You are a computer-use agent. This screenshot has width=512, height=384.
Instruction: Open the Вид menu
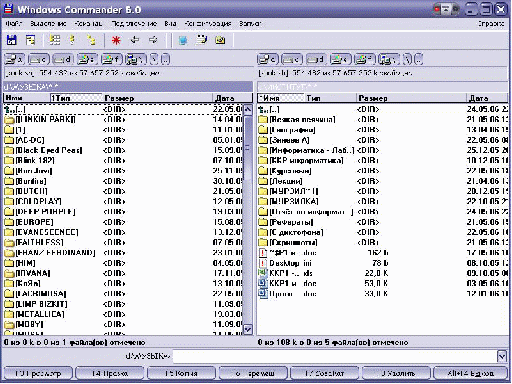[170, 24]
